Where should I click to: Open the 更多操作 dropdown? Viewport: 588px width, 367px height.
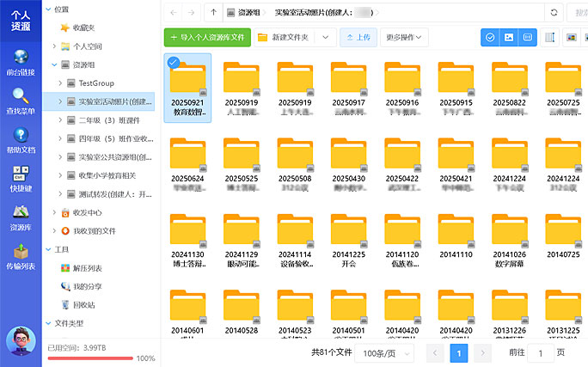(x=405, y=38)
